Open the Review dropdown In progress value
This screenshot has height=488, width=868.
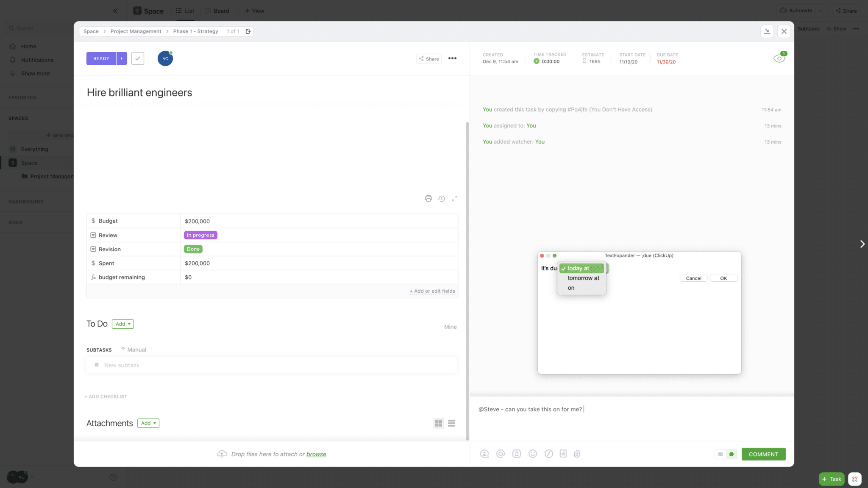click(x=200, y=235)
